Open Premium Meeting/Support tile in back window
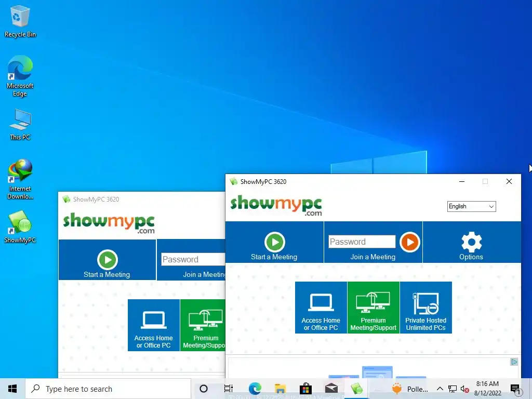This screenshot has width=532, height=399. click(203, 325)
